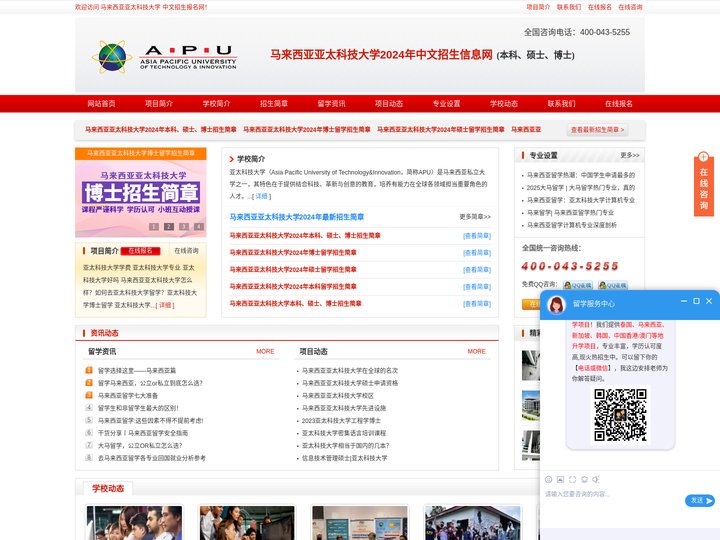
Task: Click 在线咨询 link in 项目简介 panel
Action: click(186, 251)
